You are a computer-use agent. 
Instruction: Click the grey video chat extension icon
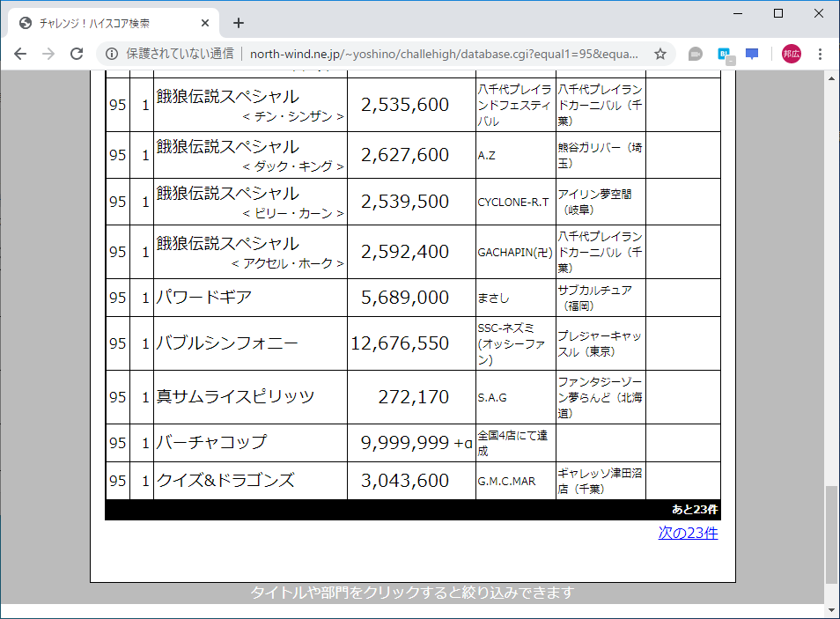pyautogui.click(x=695, y=54)
